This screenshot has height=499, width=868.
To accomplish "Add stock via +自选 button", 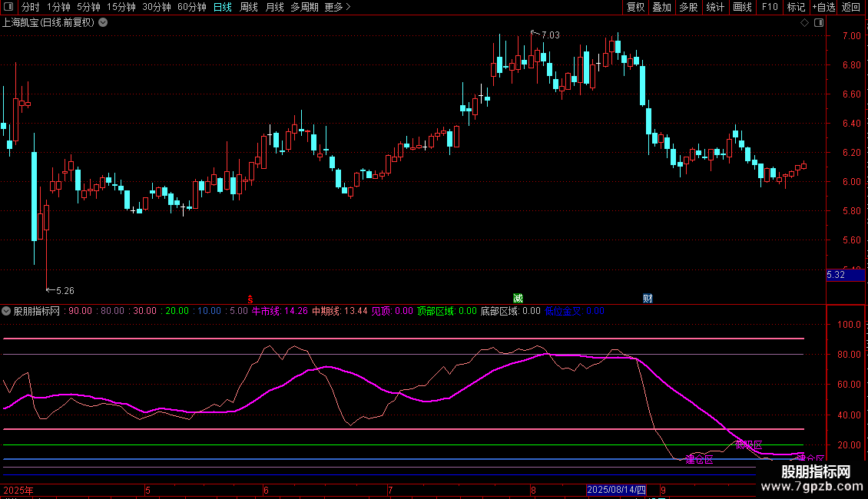I will pos(823,8).
